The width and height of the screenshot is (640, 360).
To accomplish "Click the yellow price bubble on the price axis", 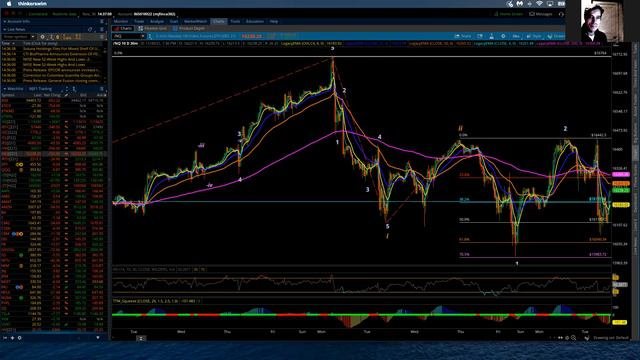I will click(620, 205).
